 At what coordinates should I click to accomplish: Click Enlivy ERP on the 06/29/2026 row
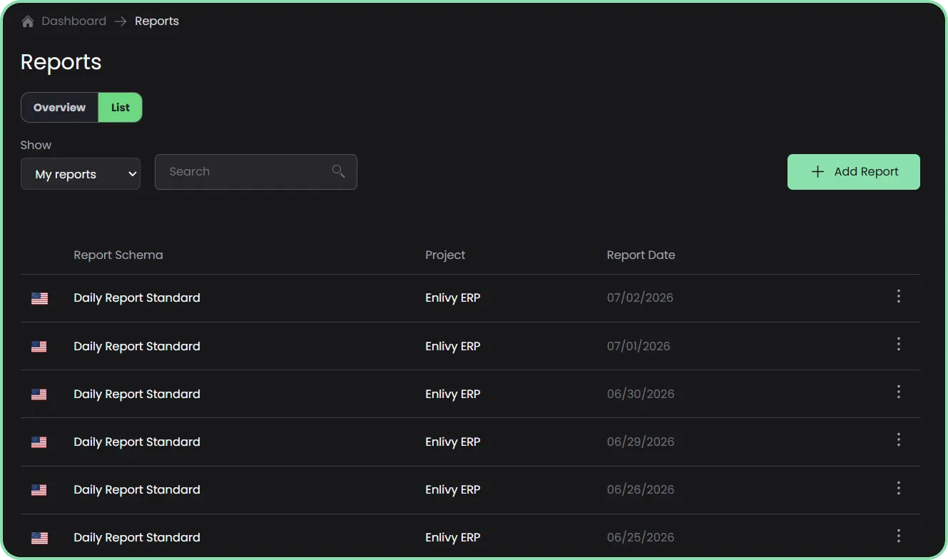pos(453,442)
